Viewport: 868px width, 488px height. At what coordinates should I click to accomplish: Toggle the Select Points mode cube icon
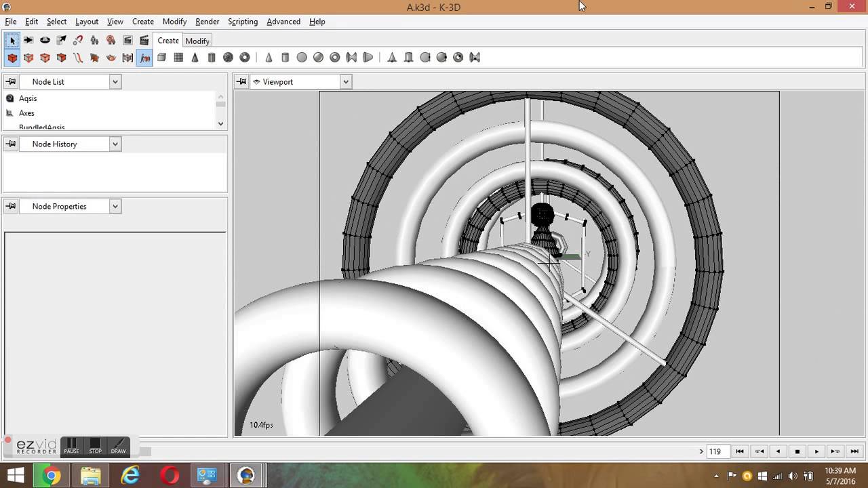[x=28, y=58]
